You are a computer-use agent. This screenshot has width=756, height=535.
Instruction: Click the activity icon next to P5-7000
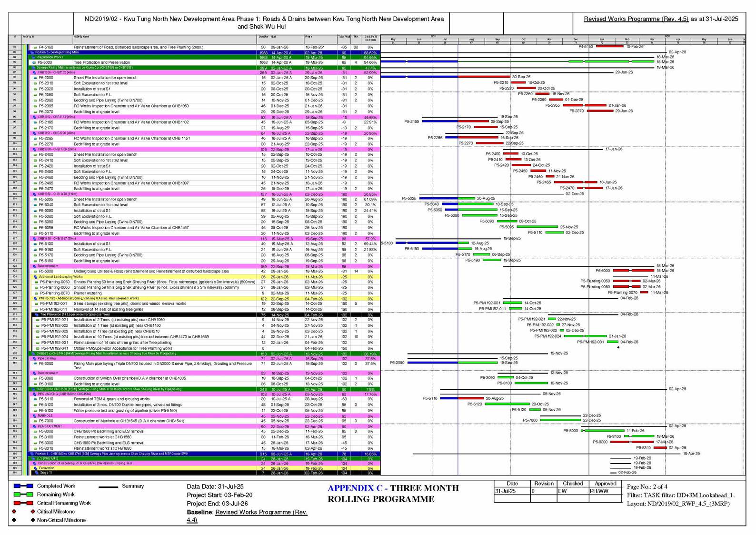(35, 421)
